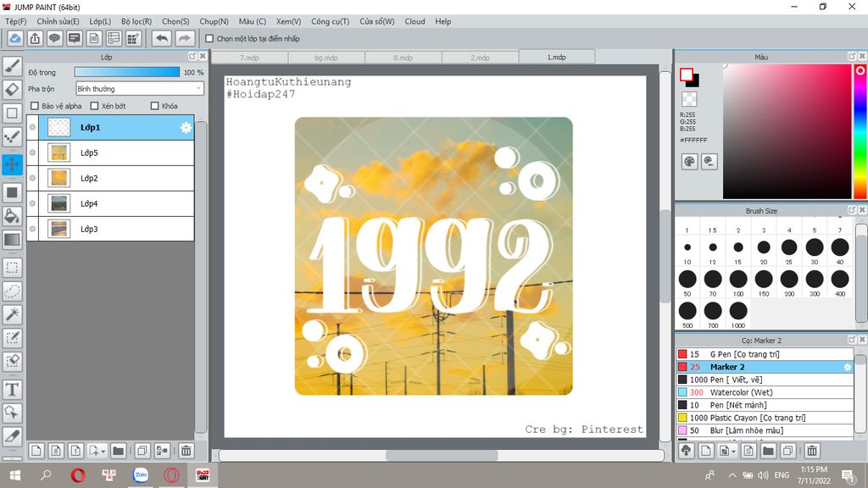Screen dimensions: 868x488
Task: Toggle visibility of layer Lớp5
Action: [33, 152]
